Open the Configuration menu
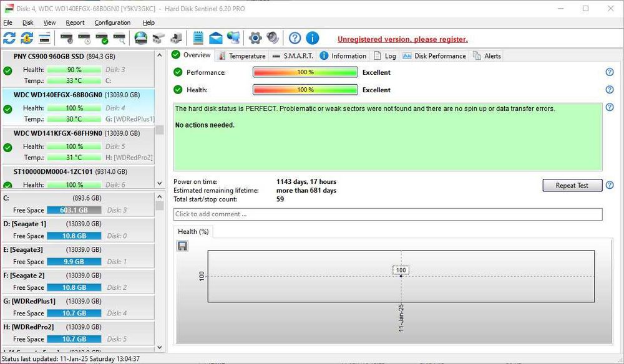 point(112,22)
